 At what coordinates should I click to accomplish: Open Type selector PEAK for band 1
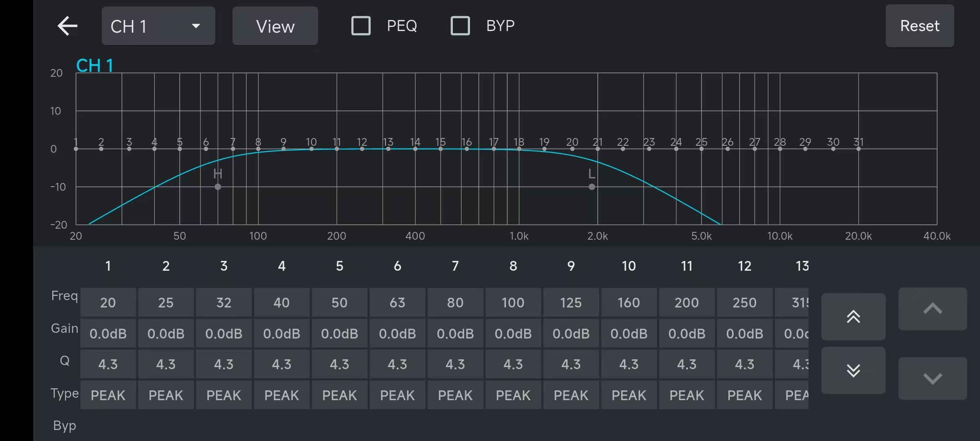108,395
